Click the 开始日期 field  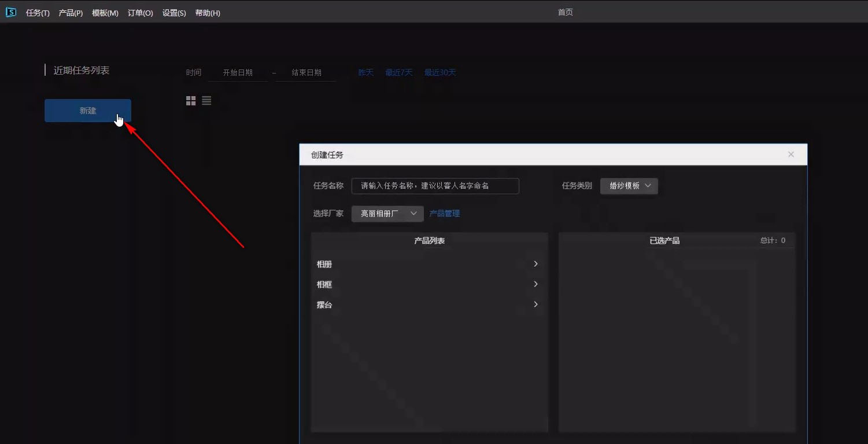coord(238,73)
